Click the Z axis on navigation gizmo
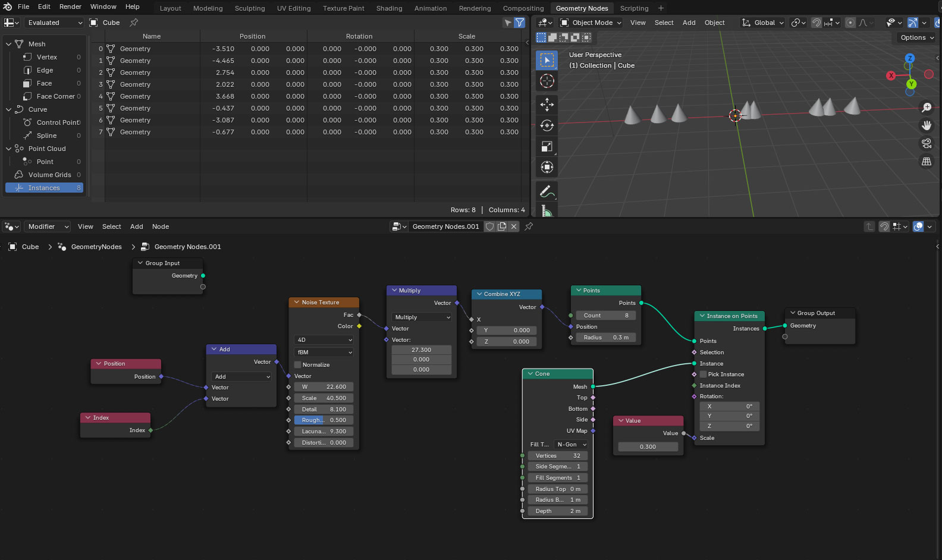The image size is (942, 560). [909, 58]
